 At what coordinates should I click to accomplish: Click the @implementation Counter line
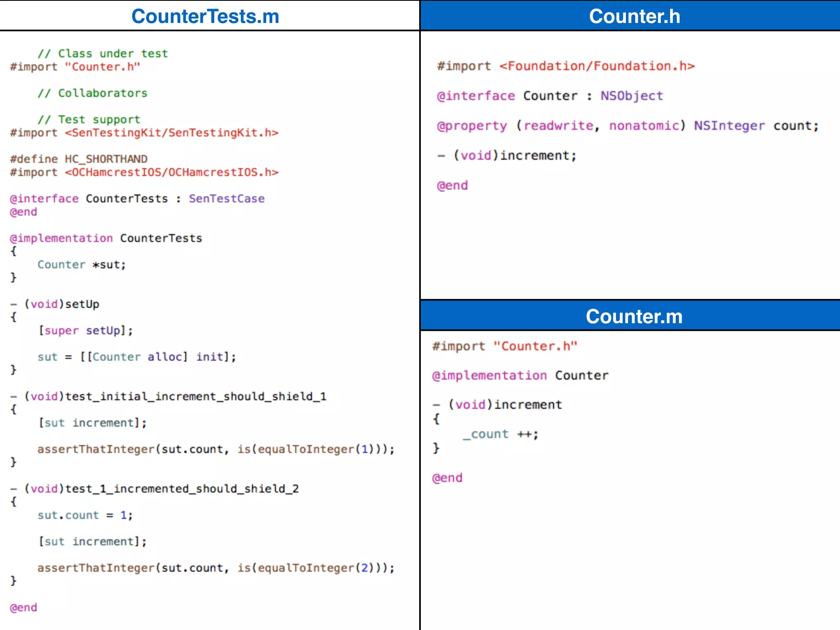[520, 376]
